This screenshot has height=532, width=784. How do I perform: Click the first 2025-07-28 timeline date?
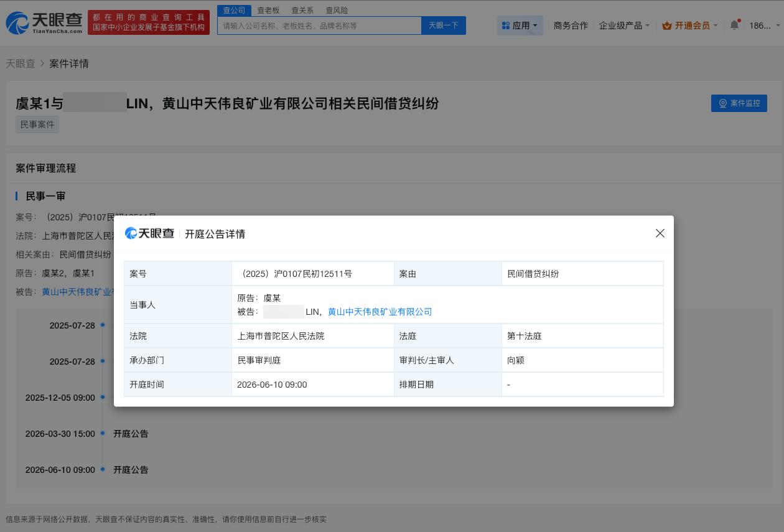[72, 325]
